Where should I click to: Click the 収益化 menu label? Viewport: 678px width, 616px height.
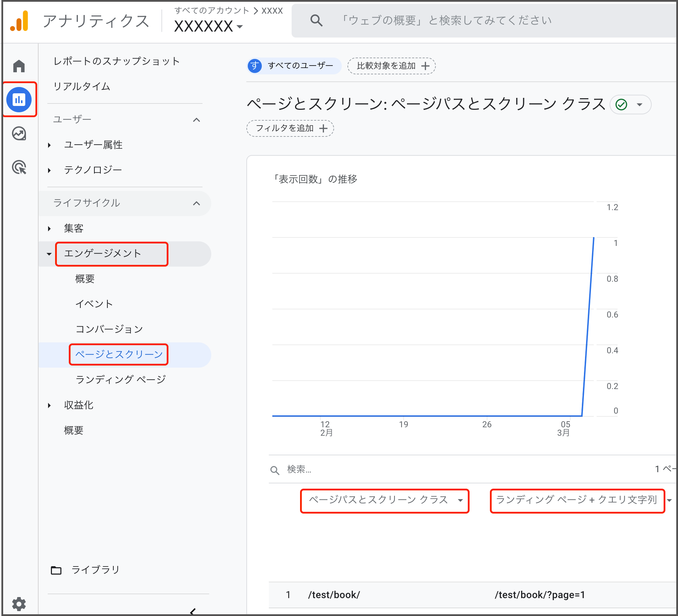[x=79, y=405]
